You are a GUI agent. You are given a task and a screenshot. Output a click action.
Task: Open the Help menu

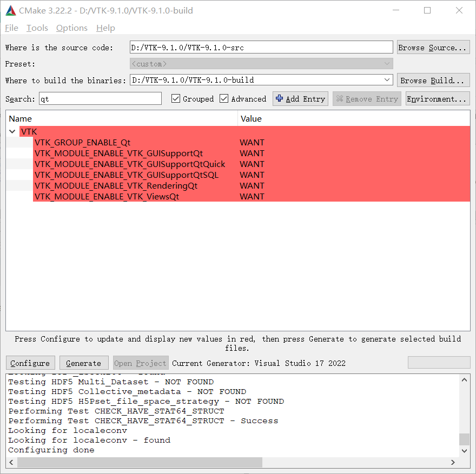[105, 28]
